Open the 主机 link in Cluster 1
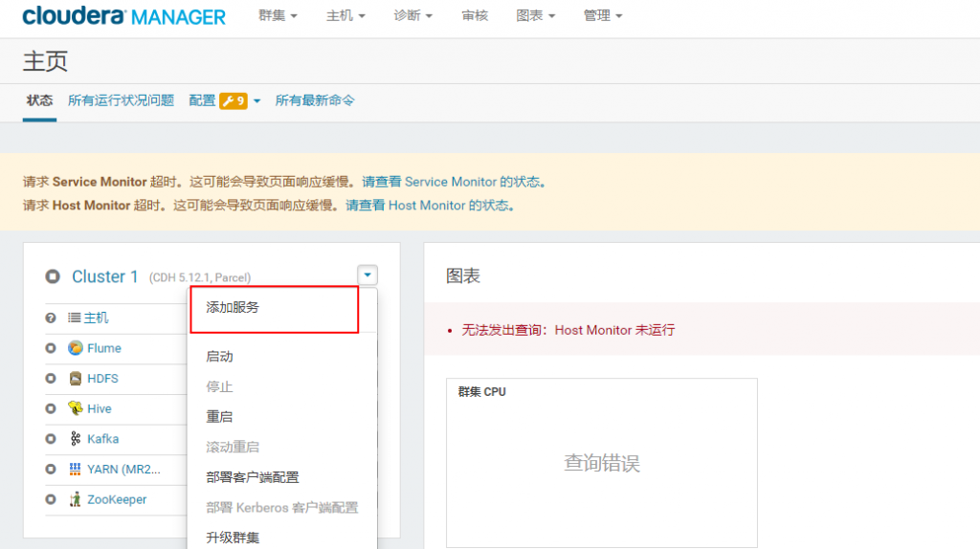The height and width of the screenshot is (549, 980). pyautogui.click(x=97, y=318)
